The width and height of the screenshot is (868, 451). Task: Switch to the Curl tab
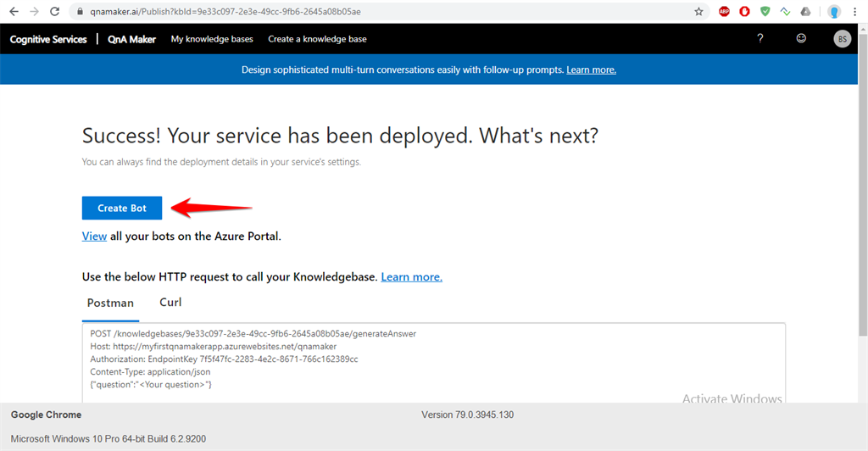170,302
